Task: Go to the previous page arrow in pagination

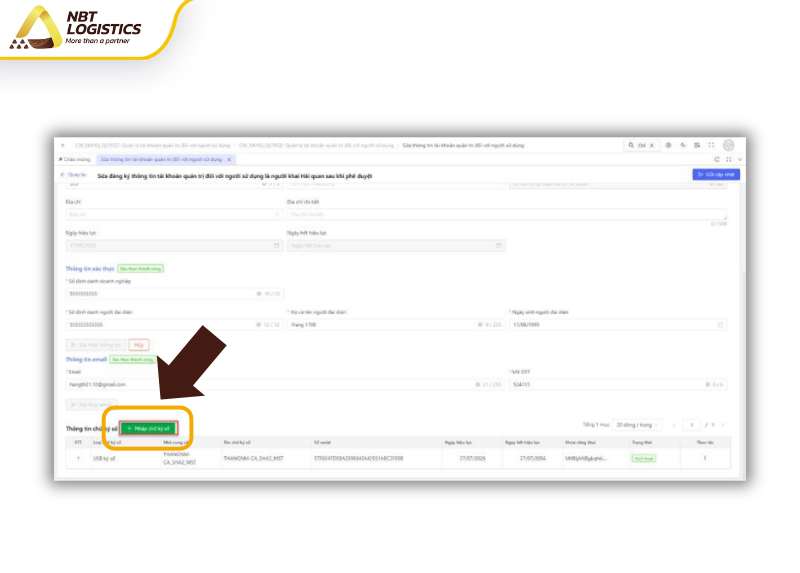Action: (674, 425)
